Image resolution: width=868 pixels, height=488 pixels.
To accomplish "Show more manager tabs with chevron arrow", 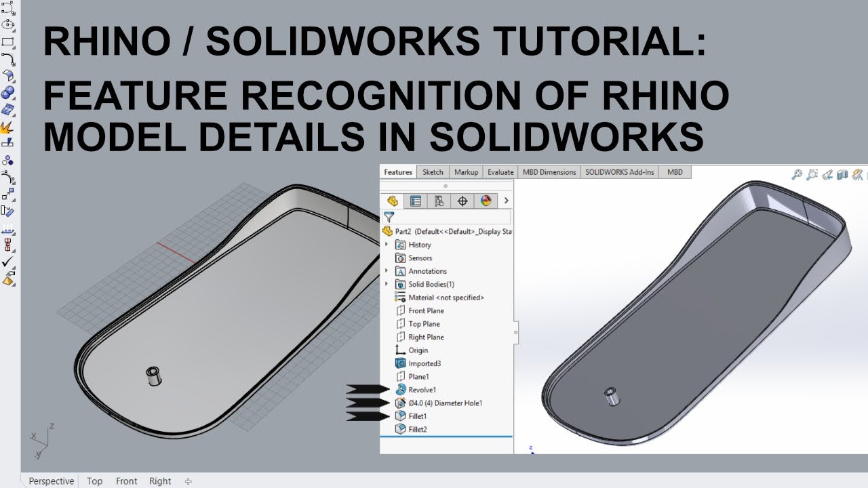I will point(506,201).
